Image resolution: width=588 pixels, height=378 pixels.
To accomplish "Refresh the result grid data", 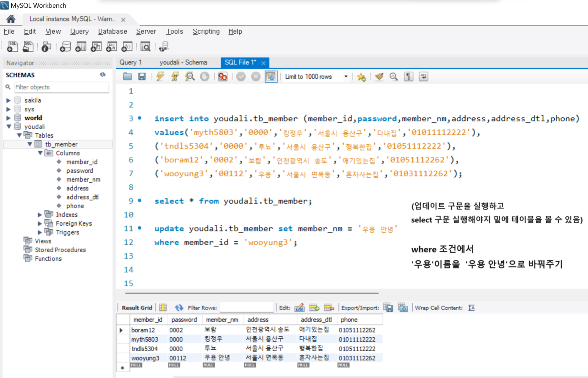I will 179,308.
